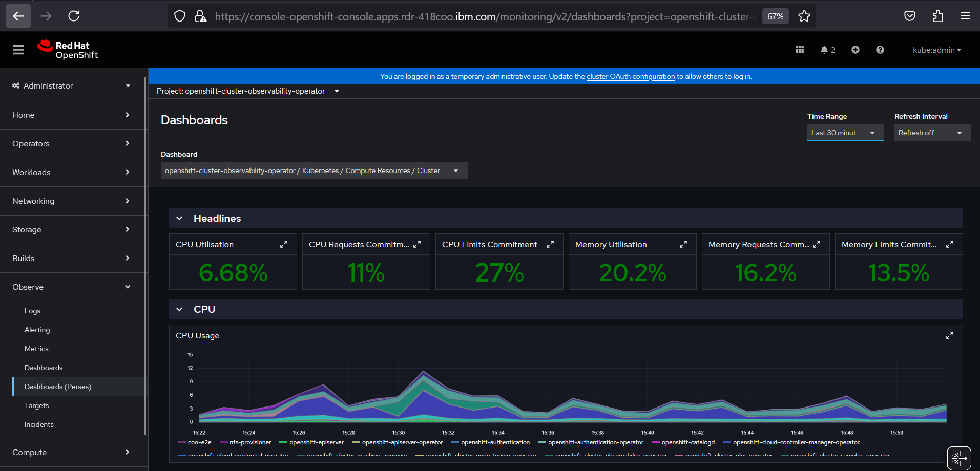
Task: Expand the CPU Usage chart fullscreen
Action: tap(949, 335)
